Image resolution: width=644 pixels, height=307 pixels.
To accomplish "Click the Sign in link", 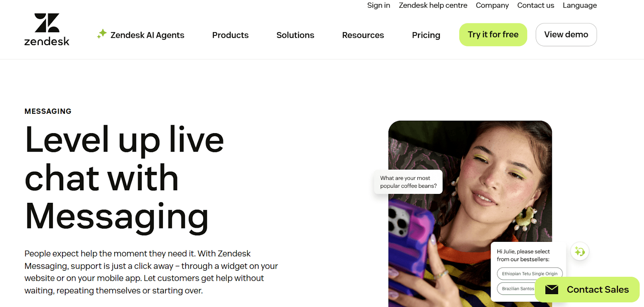I will [x=378, y=5].
